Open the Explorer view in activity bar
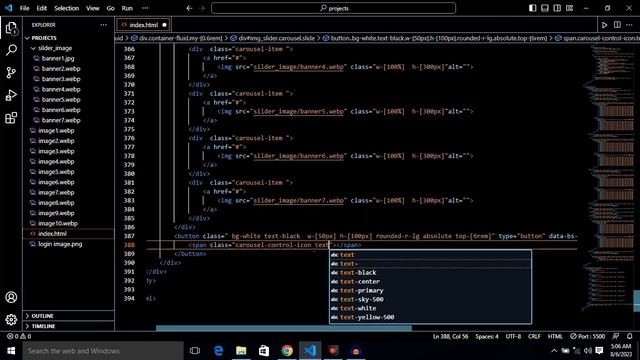The width and height of the screenshot is (640, 360). (11, 28)
